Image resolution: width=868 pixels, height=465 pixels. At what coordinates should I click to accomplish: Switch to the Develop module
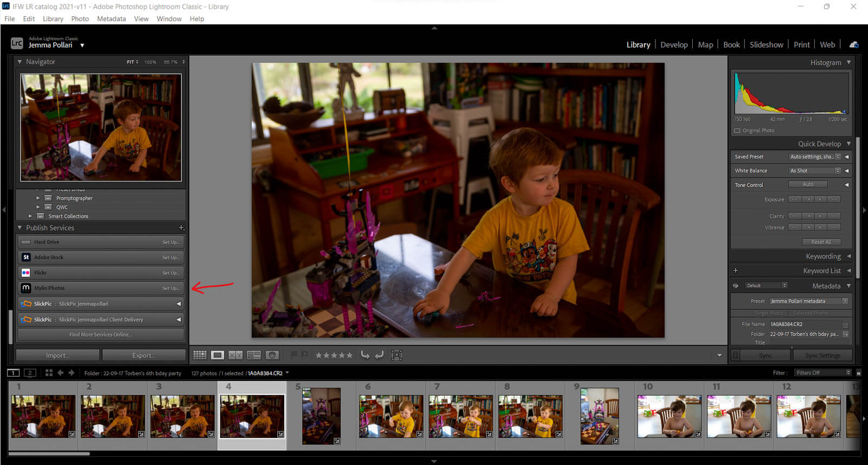pos(674,44)
